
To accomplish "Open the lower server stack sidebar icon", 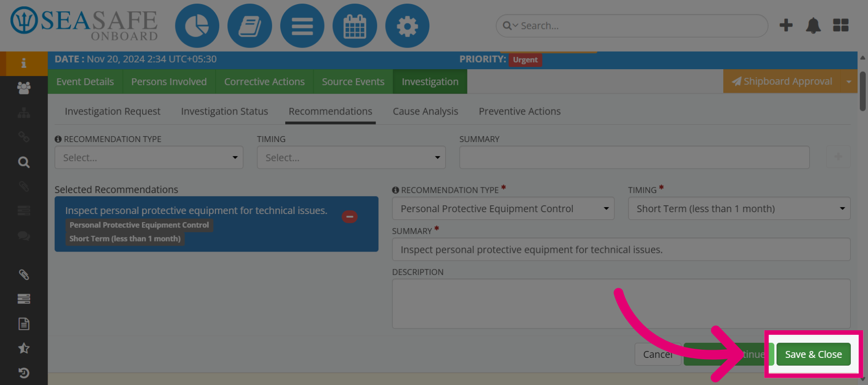I will (24, 299).
